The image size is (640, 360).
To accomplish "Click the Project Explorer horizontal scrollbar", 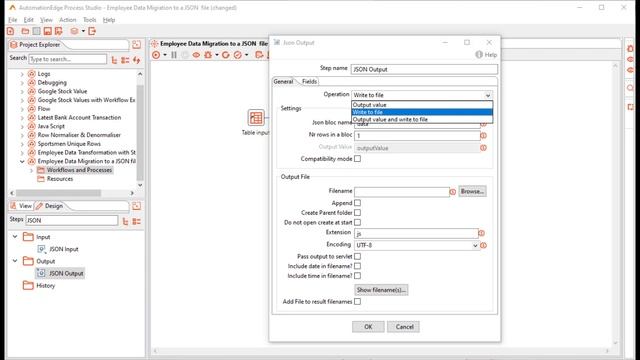I will pos(58,193).
